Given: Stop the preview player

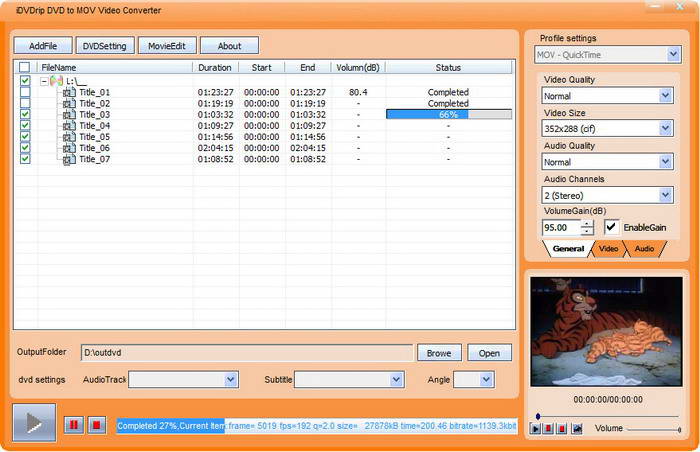Looking at the screenshot, I should pyautogui.click(x=562, y=429).
